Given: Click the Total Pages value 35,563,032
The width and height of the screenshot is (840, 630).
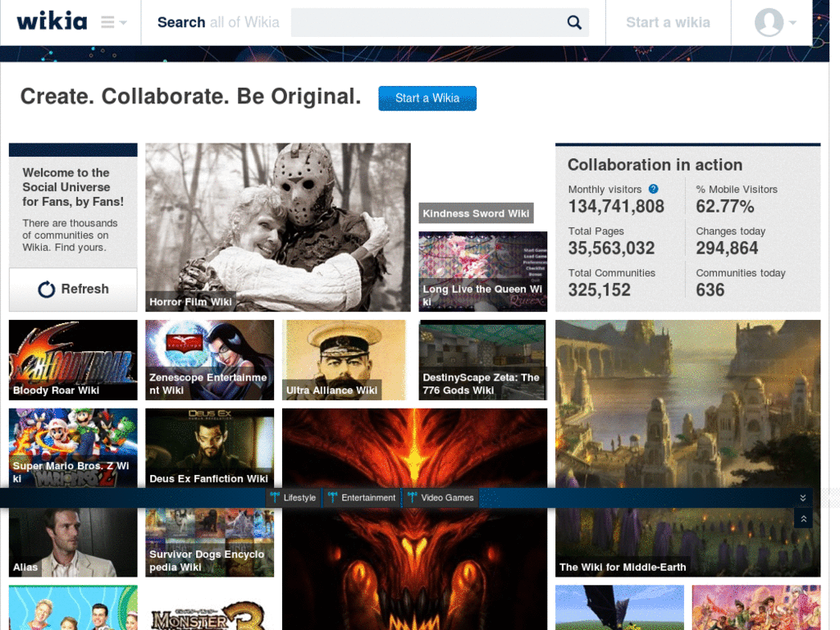Looking at the screenshot, I should [x=611, y=248].
